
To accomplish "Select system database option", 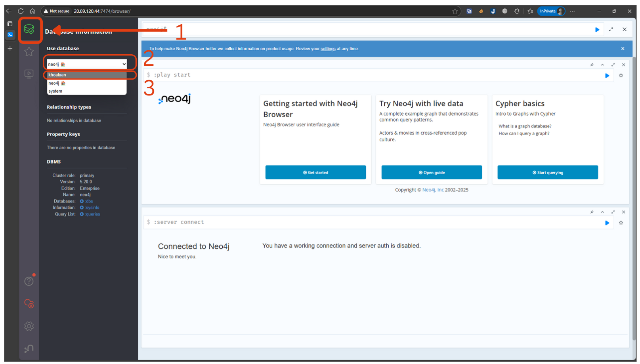I will pos(87,91).
